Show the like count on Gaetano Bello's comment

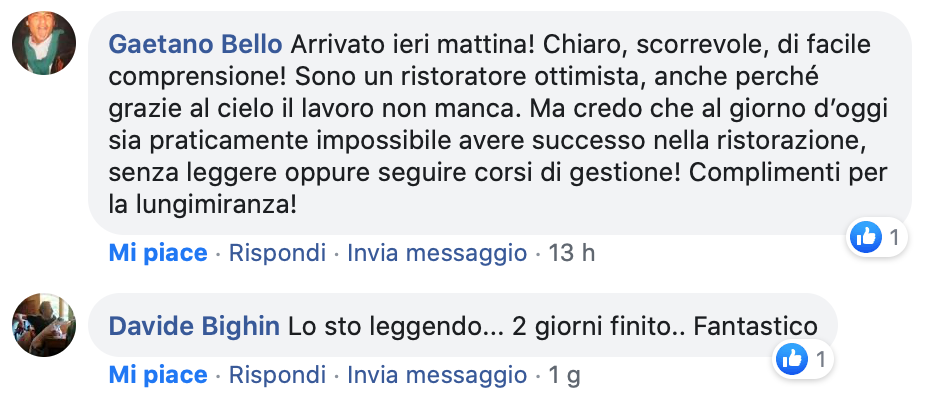tap(894, 238)
